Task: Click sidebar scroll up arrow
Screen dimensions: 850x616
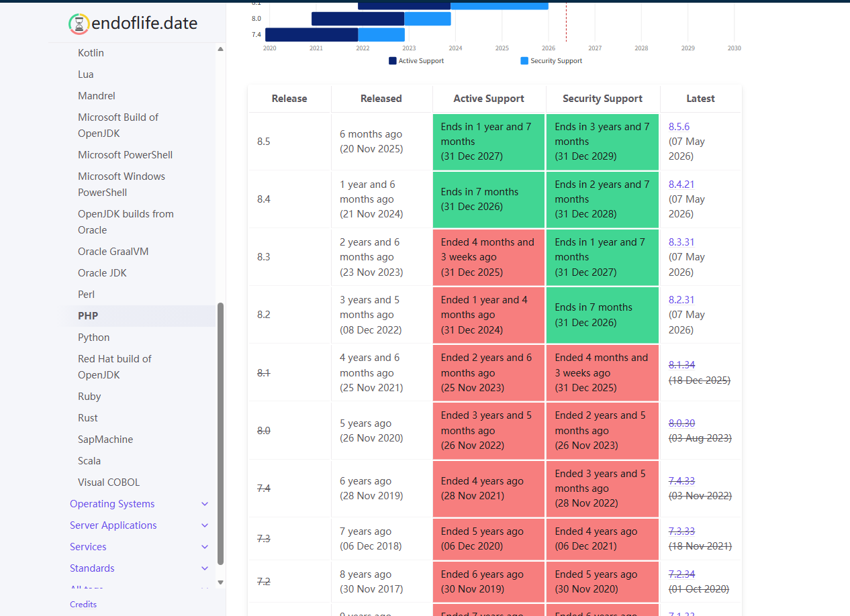Action: coord(220,49)
